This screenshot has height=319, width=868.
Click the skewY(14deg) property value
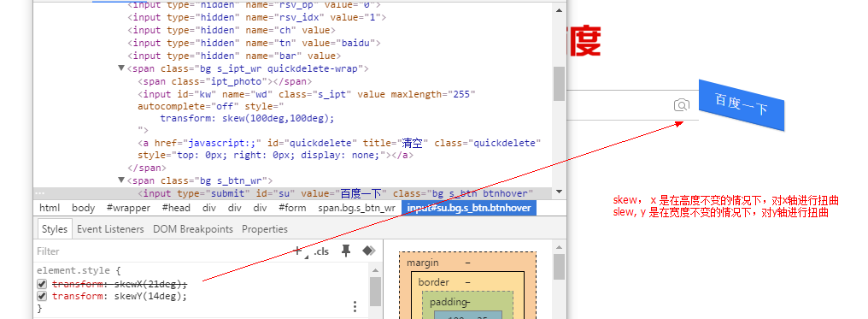pos(149,296)
